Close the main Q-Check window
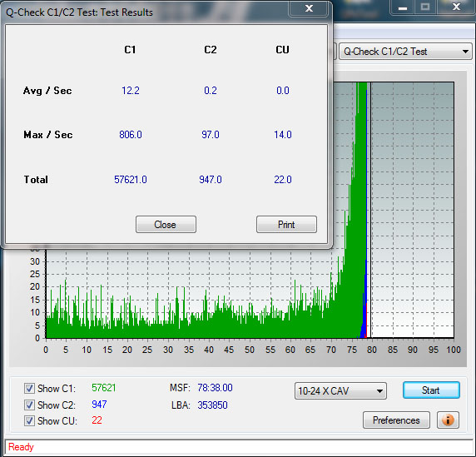Viewport: 476px width, 457px height. (x=456, y=7)
